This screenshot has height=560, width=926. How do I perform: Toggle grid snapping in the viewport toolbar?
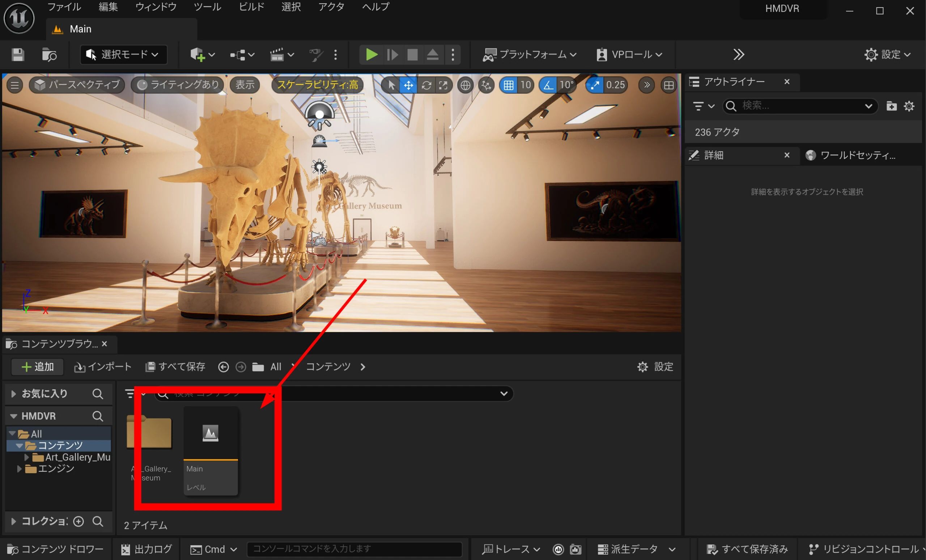pos(509,85)
